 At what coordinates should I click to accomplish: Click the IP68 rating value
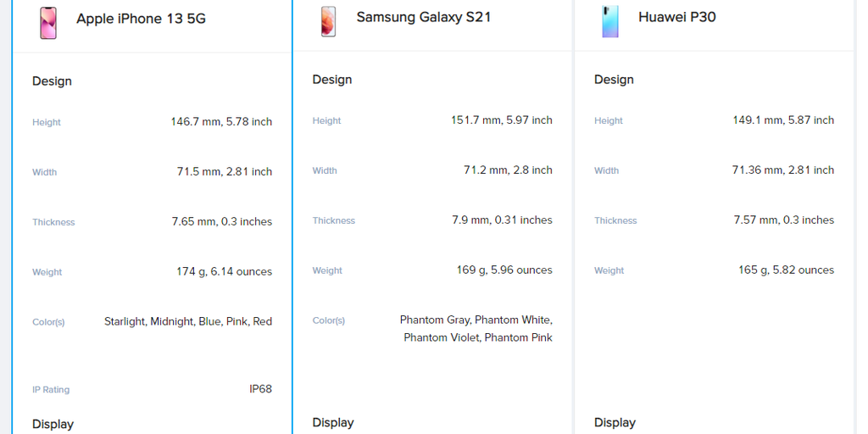[x=260, y=389]
